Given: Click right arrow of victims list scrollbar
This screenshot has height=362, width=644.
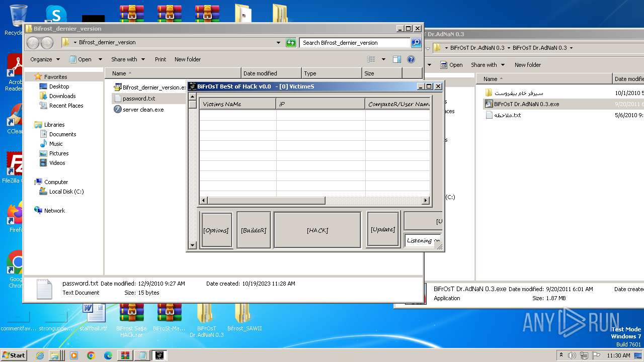Looking at the screenshot, I should pyautogui.click(x=426, y=200).
